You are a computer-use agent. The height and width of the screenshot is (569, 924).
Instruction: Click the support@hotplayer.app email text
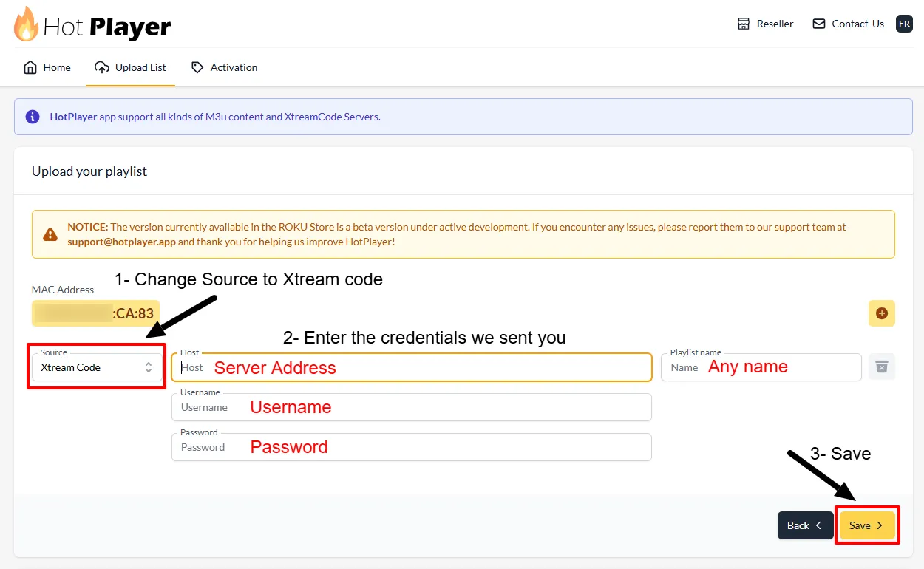click(121, 242)
